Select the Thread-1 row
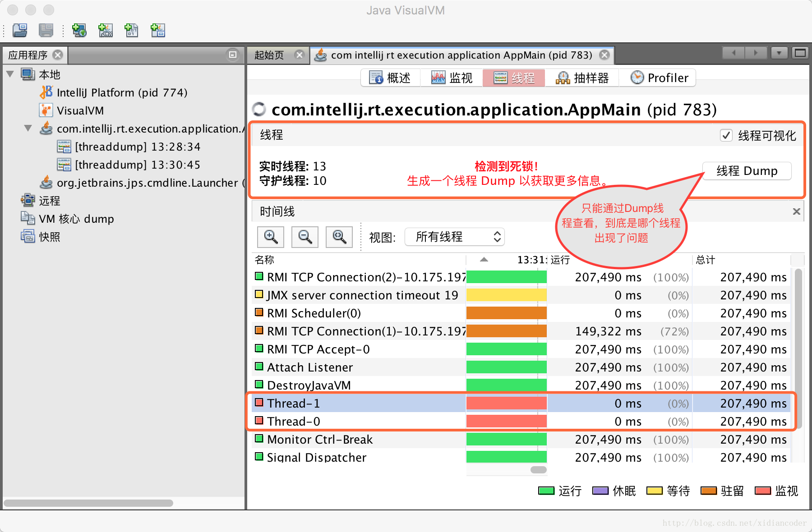This screenshot has height=532, width=812. coord(521,403)
